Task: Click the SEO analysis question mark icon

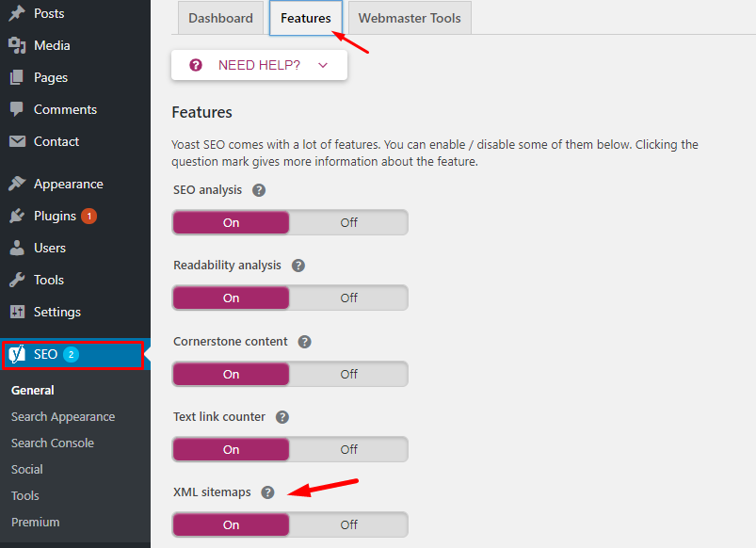Action: [259, 190]
